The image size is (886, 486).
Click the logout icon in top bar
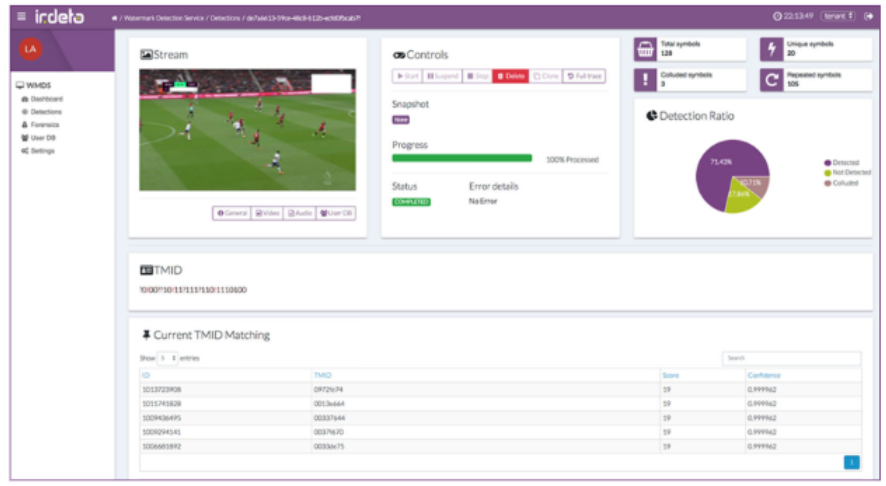point(869,17)
